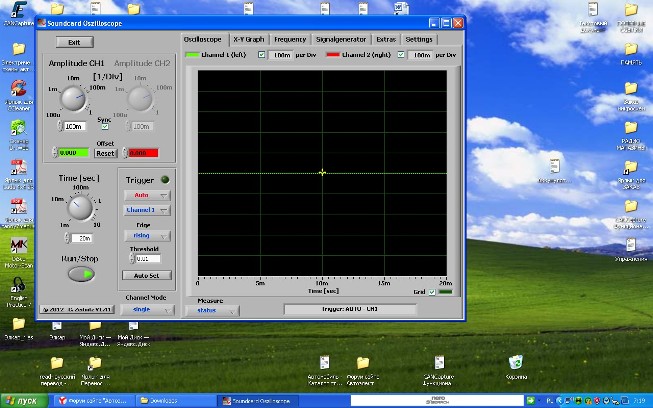The width and height of the screenshot is (653, 408).
Task: Click Channel 1 per Div value field
Action: pos(282,55)
